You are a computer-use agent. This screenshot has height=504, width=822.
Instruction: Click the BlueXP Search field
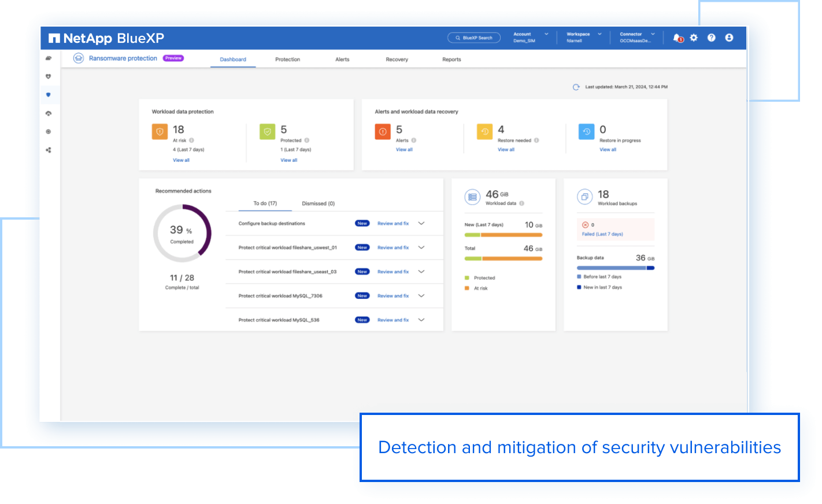(474, 37)
